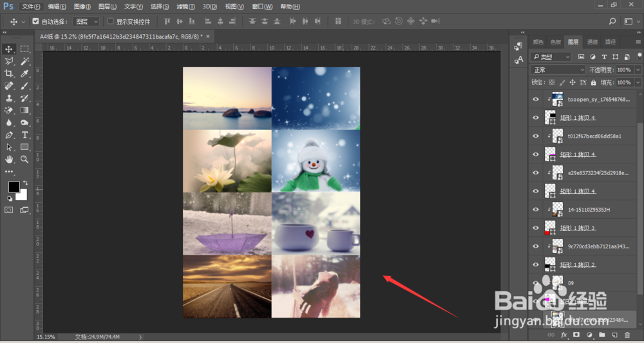The height and width of the screenshot is (343, 644).
Task: Switch to the 路径 tab
Action: [x=611, y=41]
